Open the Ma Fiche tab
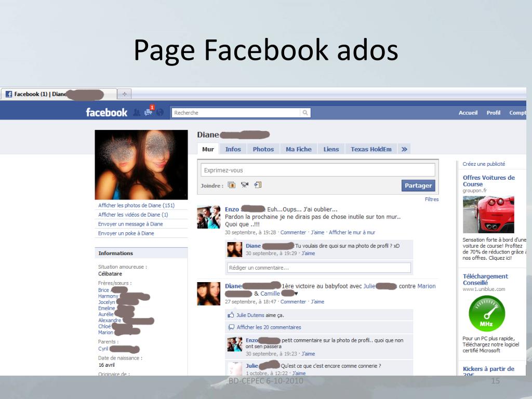532x399 pixels. pyautogui.click(x=299, y=149)
